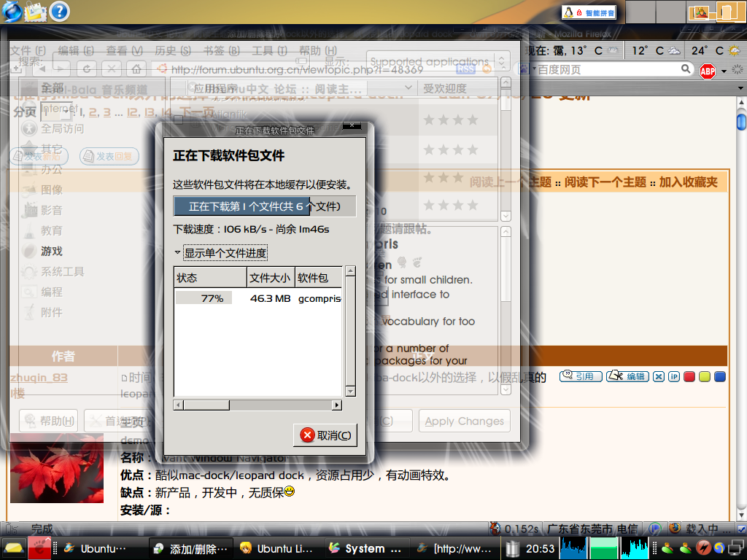Click the 受欢迎度 column header in Add/Remove
The image size is (747, 560).
pos(457,88)
